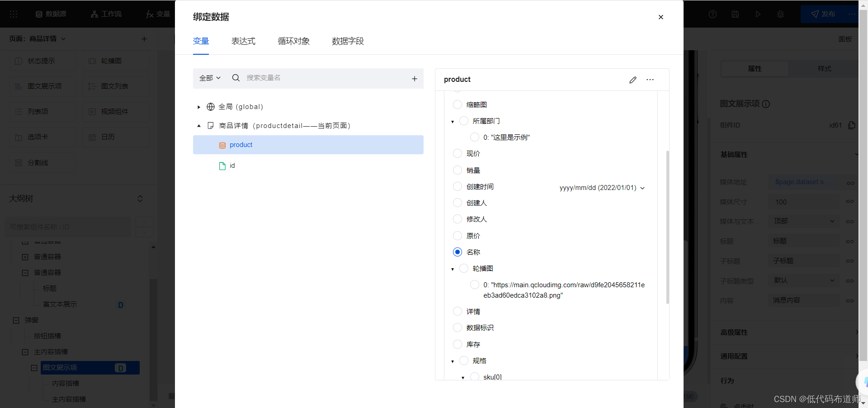Viewport: 868px width, 408px height.
Task: Open product more options menu
Action: (x=650, y=80)
